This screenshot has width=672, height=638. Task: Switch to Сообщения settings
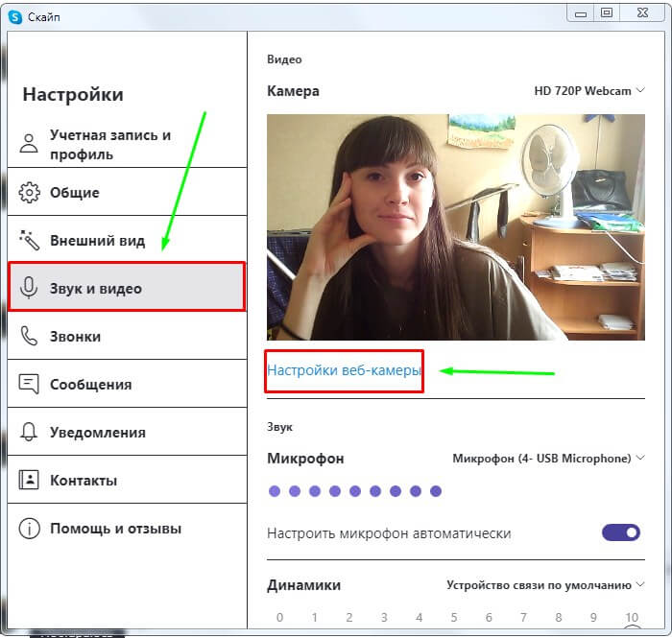click(128, 384)
